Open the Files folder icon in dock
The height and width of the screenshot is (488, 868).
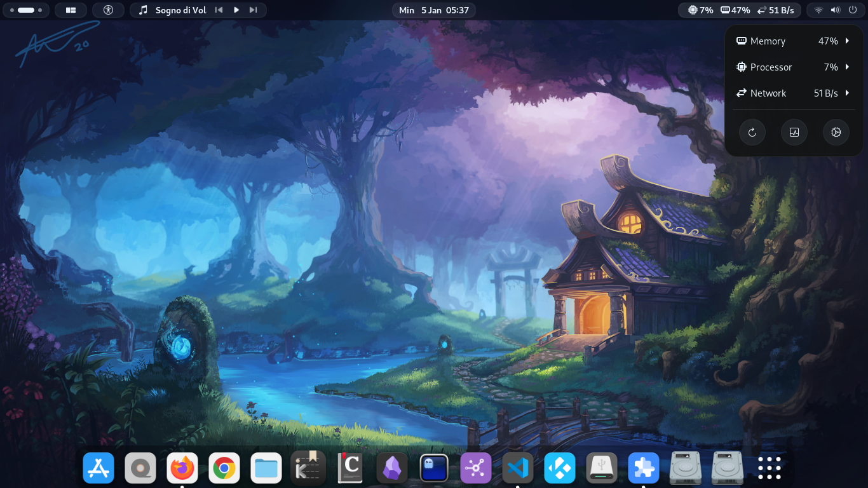pos(266,468)
